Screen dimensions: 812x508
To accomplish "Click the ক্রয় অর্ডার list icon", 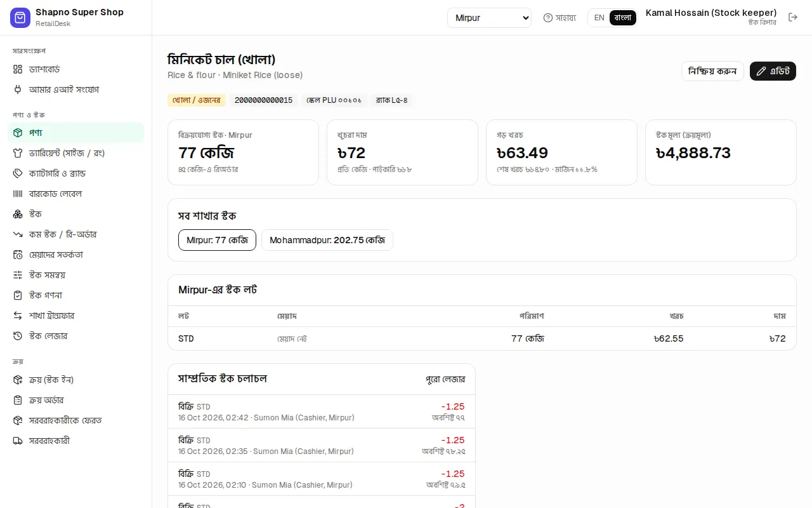I will coord(18,400).
